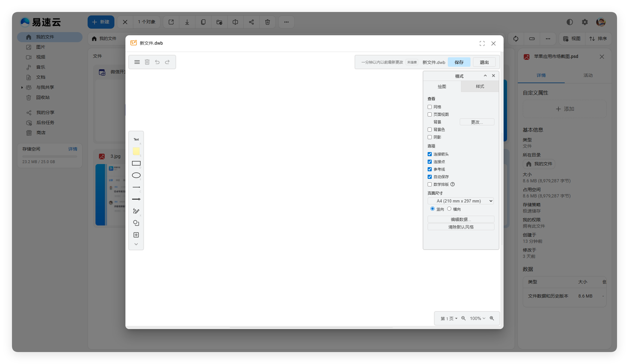Viewport: 629px width, 364px height.
Task: Click the share icon in top toolbar
Action: [x=251, y=22]
